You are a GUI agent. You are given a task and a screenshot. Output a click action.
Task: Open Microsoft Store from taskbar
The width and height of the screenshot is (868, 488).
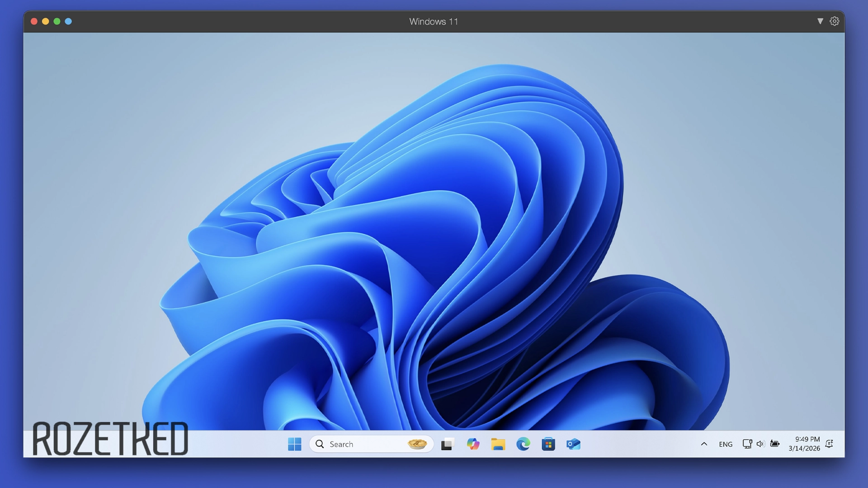tap(548, 444)
